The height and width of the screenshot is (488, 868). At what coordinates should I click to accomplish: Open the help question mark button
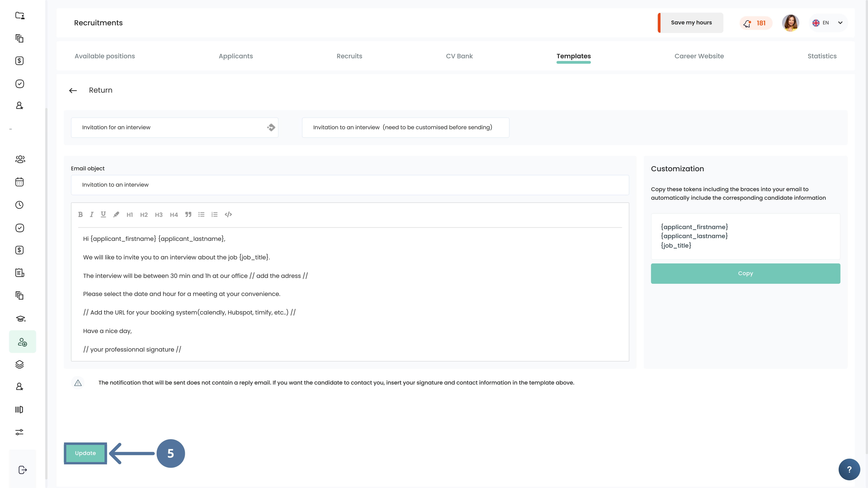point(849,470)
